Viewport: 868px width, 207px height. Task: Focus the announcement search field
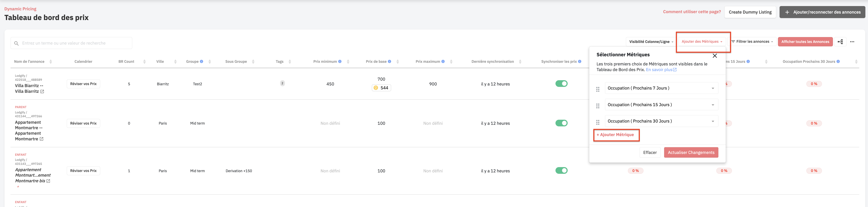71,43
